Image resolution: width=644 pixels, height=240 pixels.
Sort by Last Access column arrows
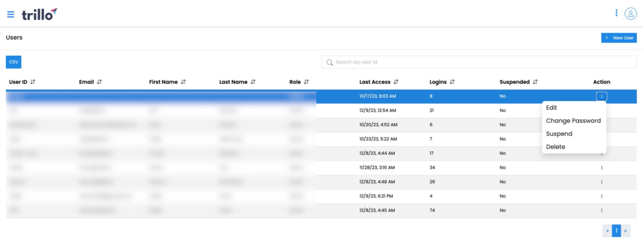(x=396, y=82)
